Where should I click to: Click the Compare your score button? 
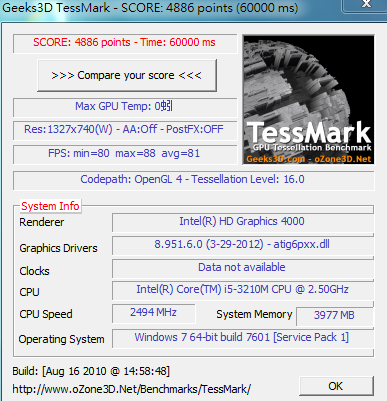127,75
